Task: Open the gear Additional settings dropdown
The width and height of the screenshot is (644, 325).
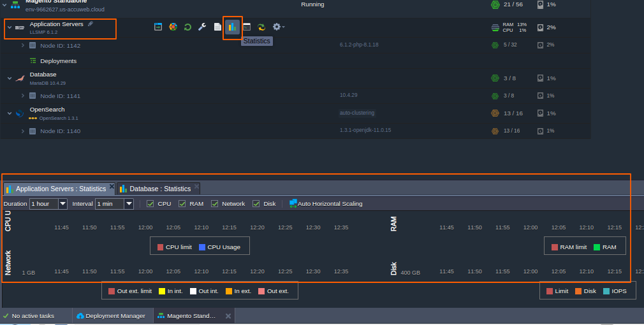Action: pos(278,27)
